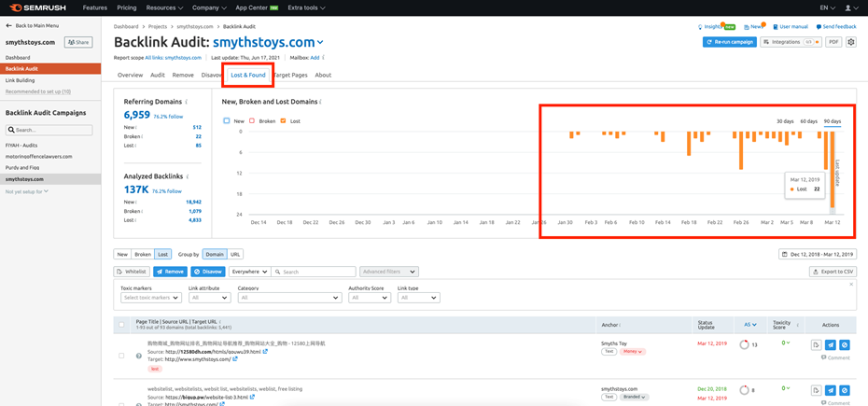Screen dimensions: 868x406
Task: Open Integrations button
Action: click(x=791, y=42)
